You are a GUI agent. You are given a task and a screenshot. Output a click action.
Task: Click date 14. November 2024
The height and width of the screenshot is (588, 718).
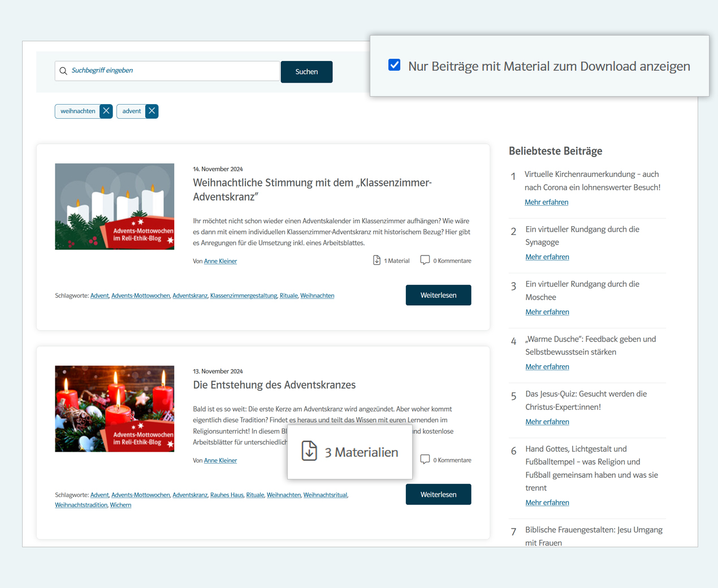(218, 169)
